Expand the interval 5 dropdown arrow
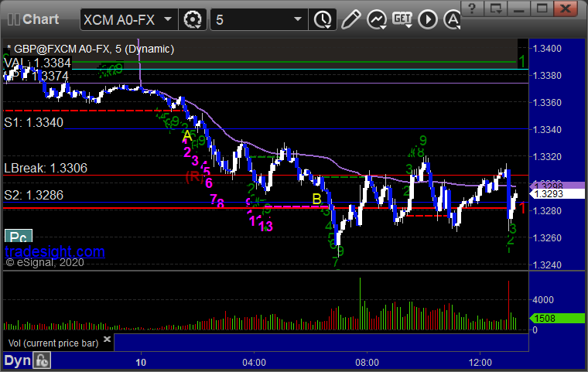Screen dimensions: 588x372 coord(298,19)
